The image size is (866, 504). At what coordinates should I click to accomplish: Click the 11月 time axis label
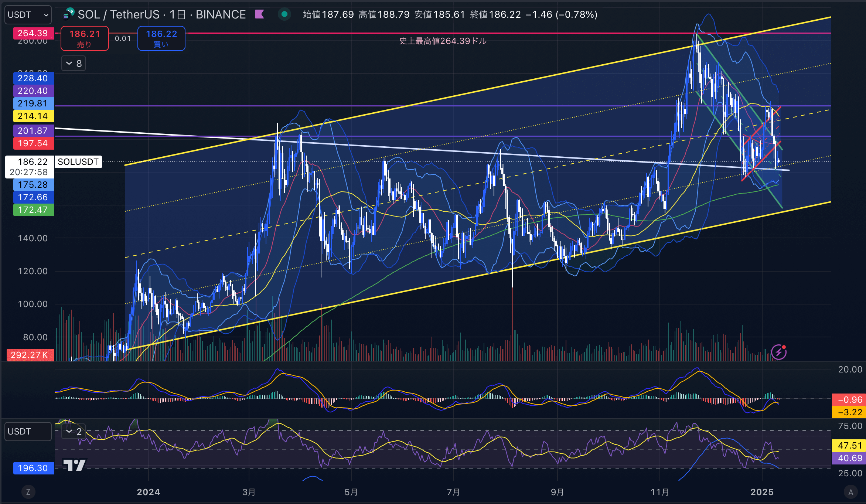coord(660,492)
